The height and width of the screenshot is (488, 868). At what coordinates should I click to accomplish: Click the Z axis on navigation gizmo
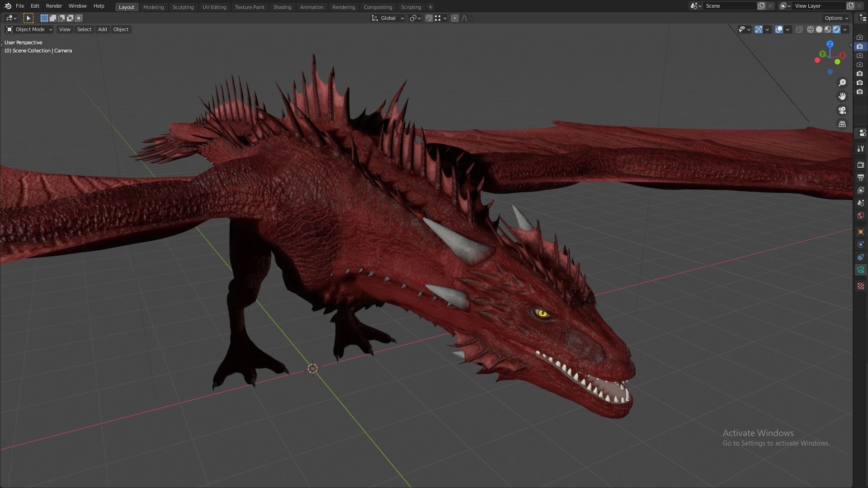tap(830, 44)
